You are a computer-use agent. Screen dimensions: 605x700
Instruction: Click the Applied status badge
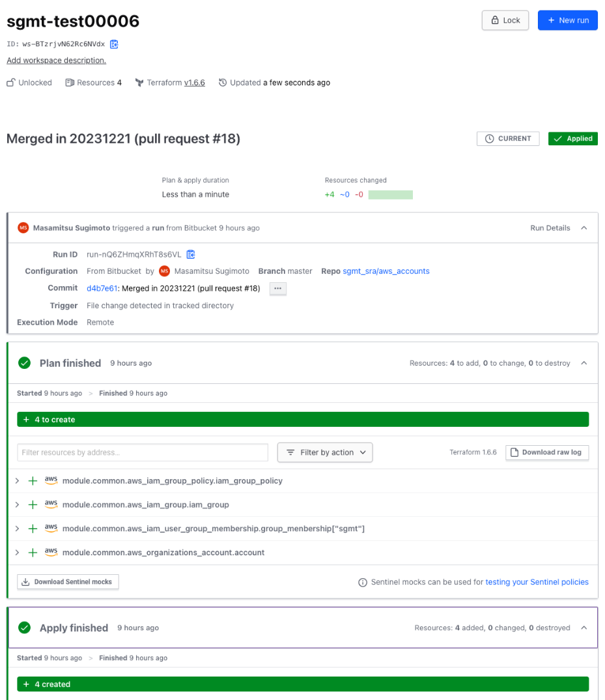(x=573, y=138)
